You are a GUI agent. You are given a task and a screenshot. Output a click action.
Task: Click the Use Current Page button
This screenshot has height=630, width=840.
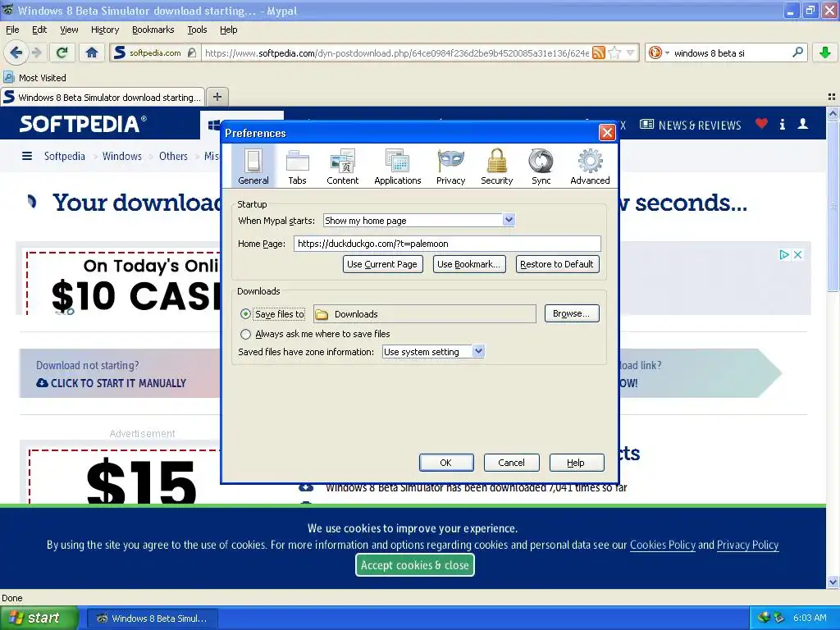coord(382,264)
